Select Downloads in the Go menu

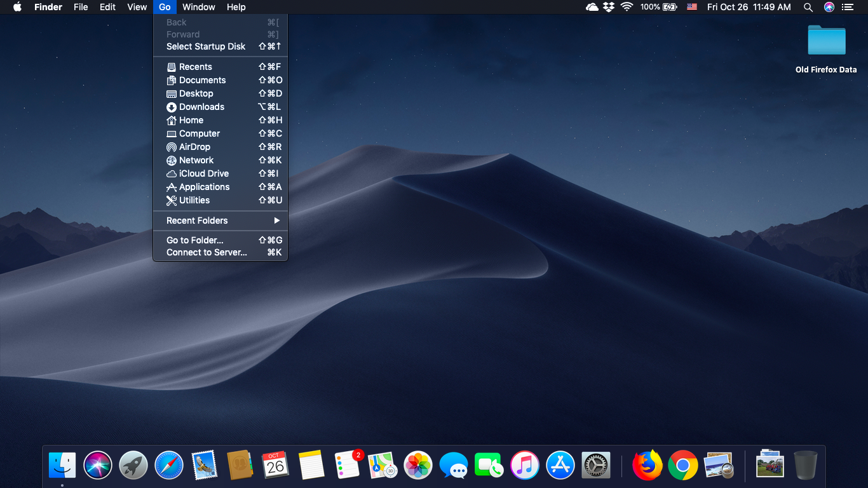tap(201, 107)
